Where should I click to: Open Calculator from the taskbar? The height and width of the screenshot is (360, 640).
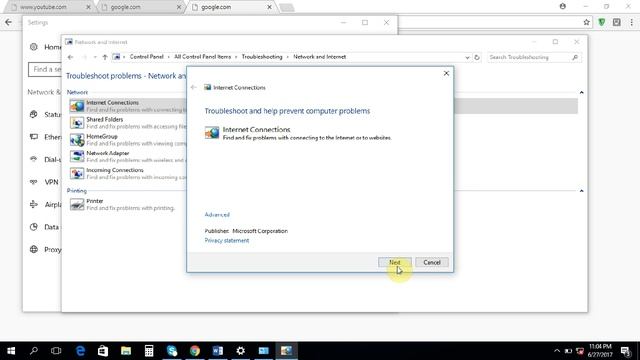click(149, 351)
